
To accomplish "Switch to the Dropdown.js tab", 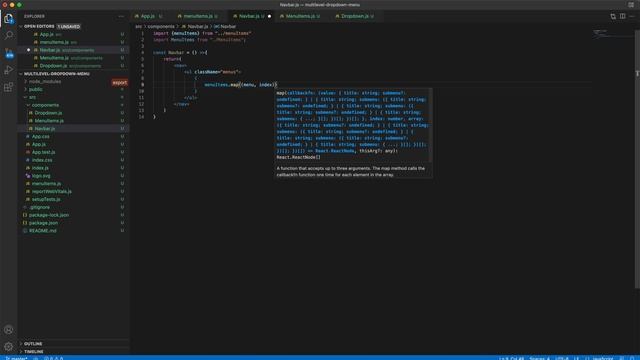I will pyautogui.click(x=355, y=16).
